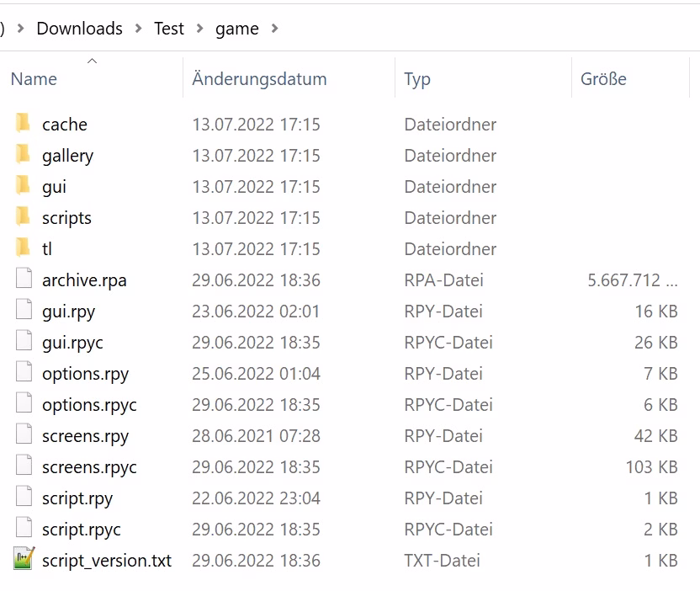This screenshot has height=591, width=700.
Task: Sort files by the Name column
Action: 34,78
